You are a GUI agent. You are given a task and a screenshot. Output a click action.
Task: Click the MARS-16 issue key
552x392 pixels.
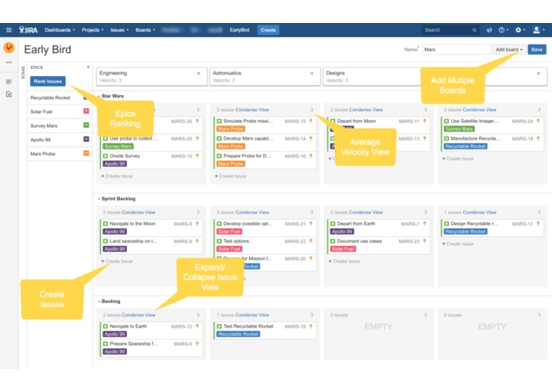click(x=295, y=156)
